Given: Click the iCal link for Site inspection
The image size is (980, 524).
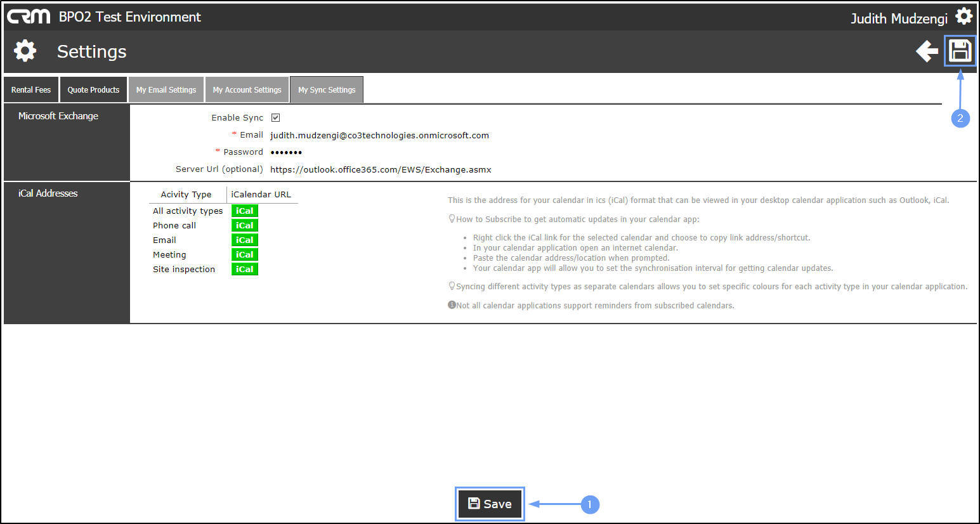Looking at the screenshot, I should 245,269.
